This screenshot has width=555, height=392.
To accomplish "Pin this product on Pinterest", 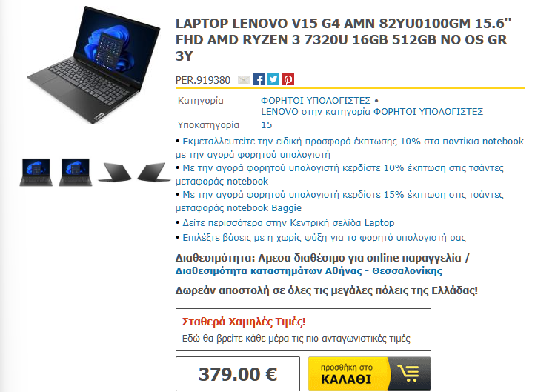I will pos(288,79).
